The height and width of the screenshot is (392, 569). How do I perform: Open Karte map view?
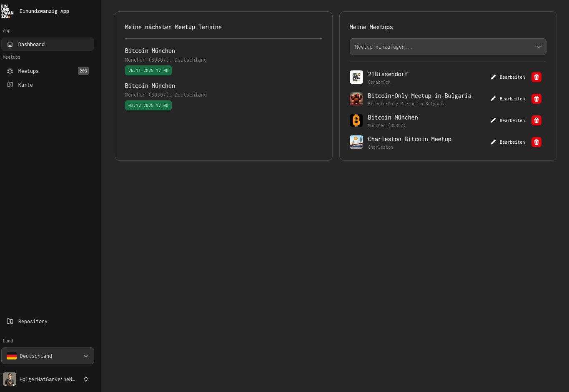(25, 85)
